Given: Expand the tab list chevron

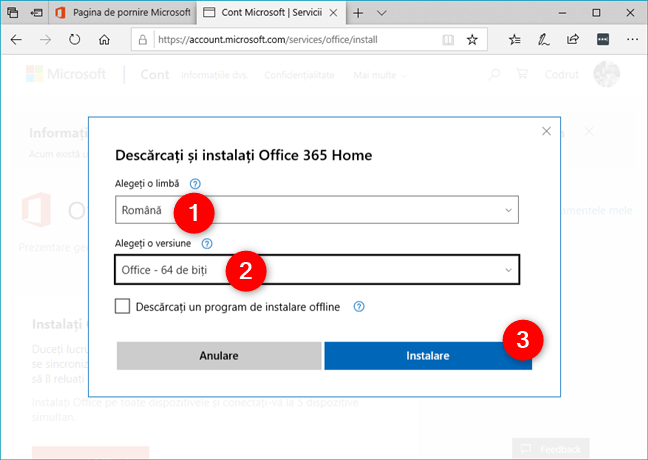Looking at the screenshot, I should (381, 13).
